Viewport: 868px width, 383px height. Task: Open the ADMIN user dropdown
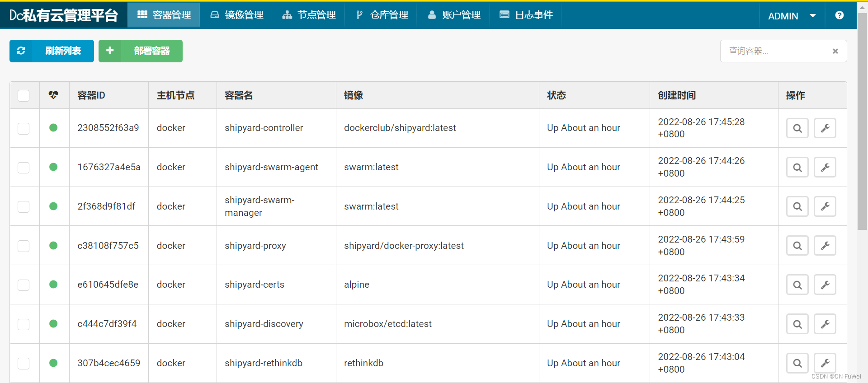pyautogui.click(x=792, y=16)
